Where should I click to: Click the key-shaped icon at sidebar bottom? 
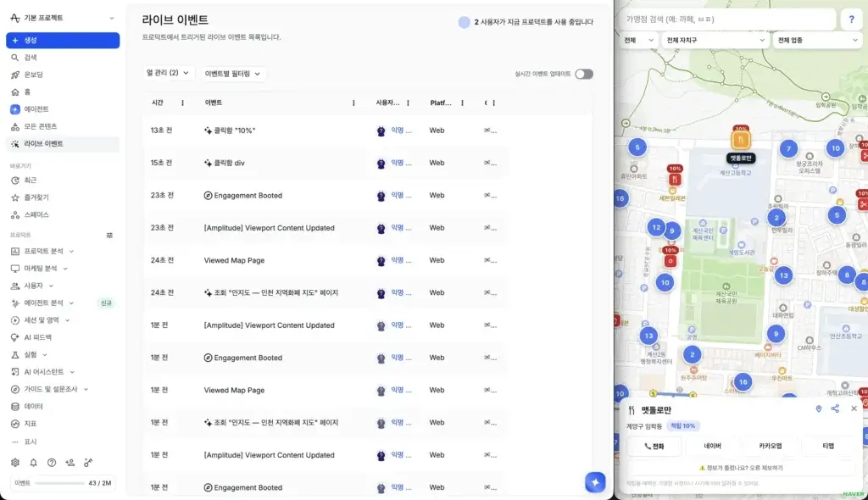coord(88,463)
